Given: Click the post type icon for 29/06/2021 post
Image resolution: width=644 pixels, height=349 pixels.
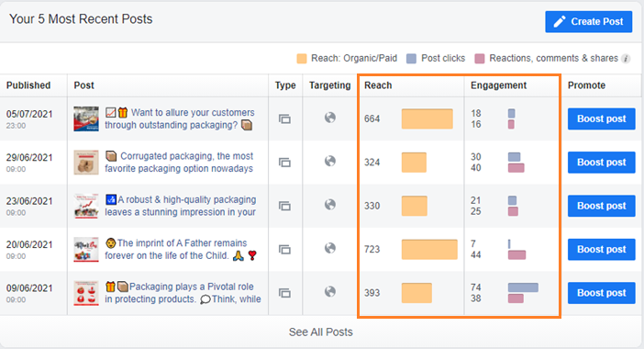Looking at the screenshot, I should click(x=284, y=163).
